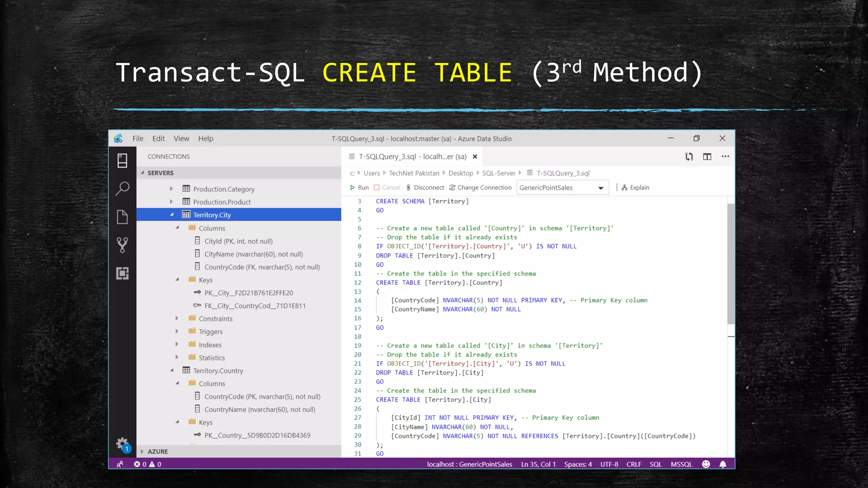Click Disconnect in the query toolbar

pyautogui.click(x=425, y=188)
